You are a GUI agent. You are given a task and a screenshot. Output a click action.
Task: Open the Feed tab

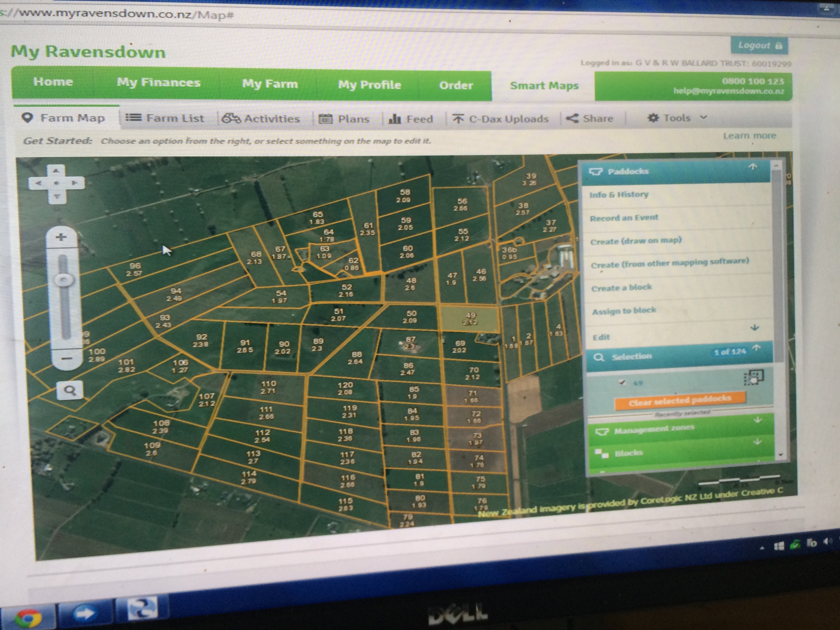pos(411,119)
